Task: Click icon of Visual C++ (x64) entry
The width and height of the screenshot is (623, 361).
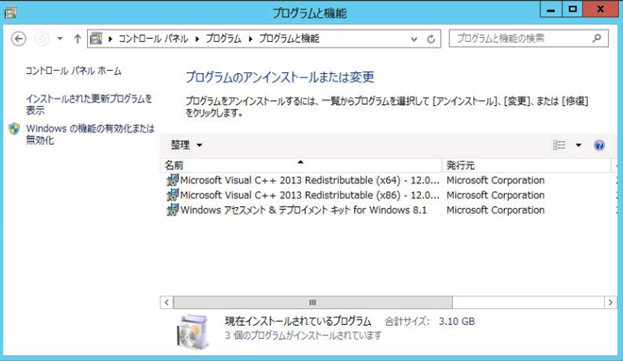Action: point(172,180)
